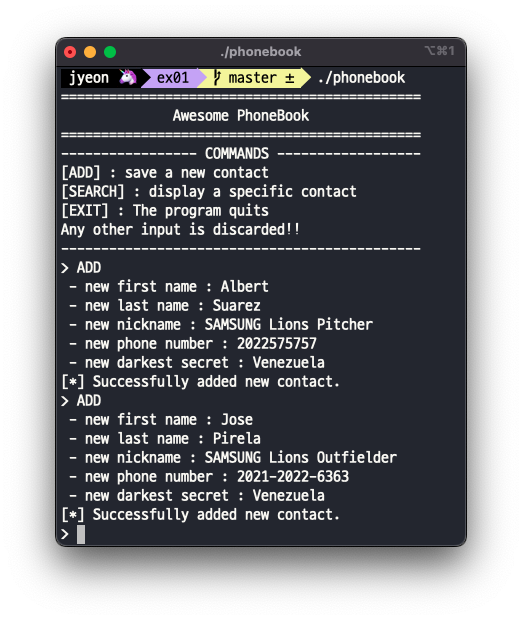
Task: Click the phone number 2021-2022-6363
Action: point(293,476)
